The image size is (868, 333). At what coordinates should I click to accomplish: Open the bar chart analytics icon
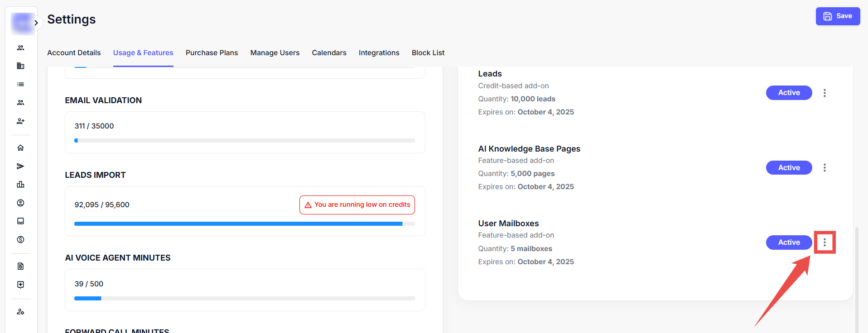click(x=20, y=185)
